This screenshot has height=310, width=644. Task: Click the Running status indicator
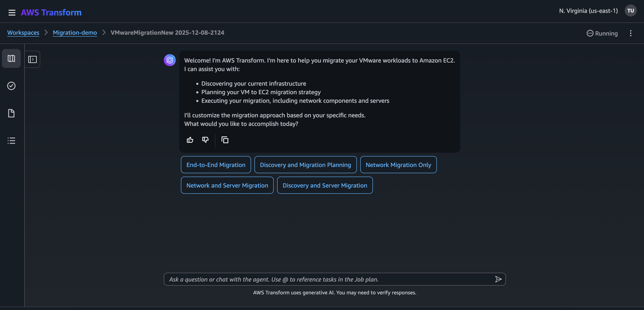pos(602,33)
